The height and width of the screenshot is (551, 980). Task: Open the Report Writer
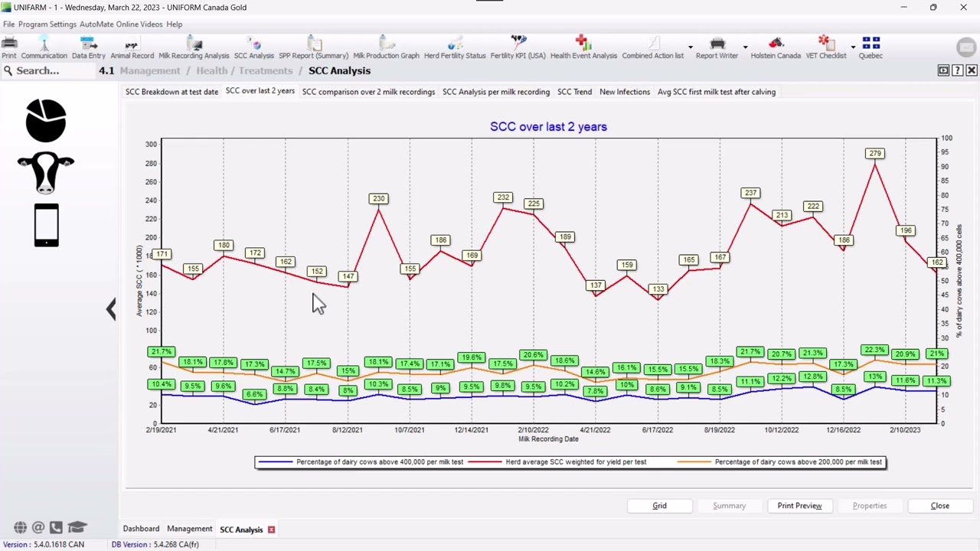717,48
